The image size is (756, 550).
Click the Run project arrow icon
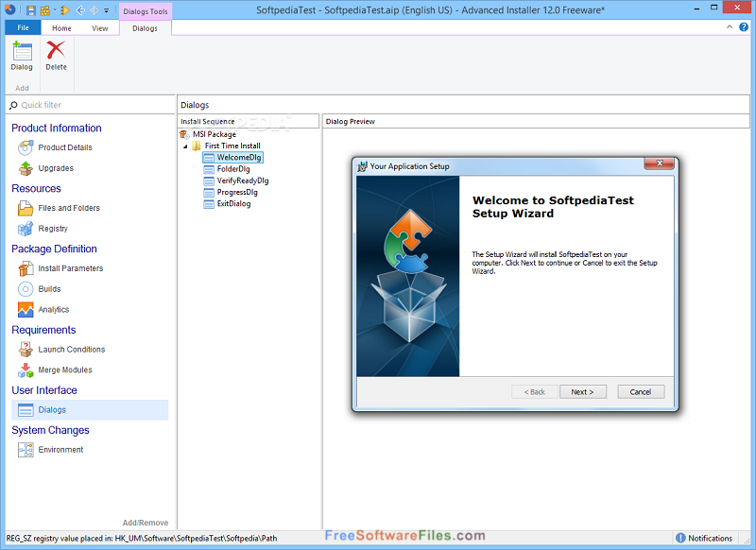pos(65,9)
